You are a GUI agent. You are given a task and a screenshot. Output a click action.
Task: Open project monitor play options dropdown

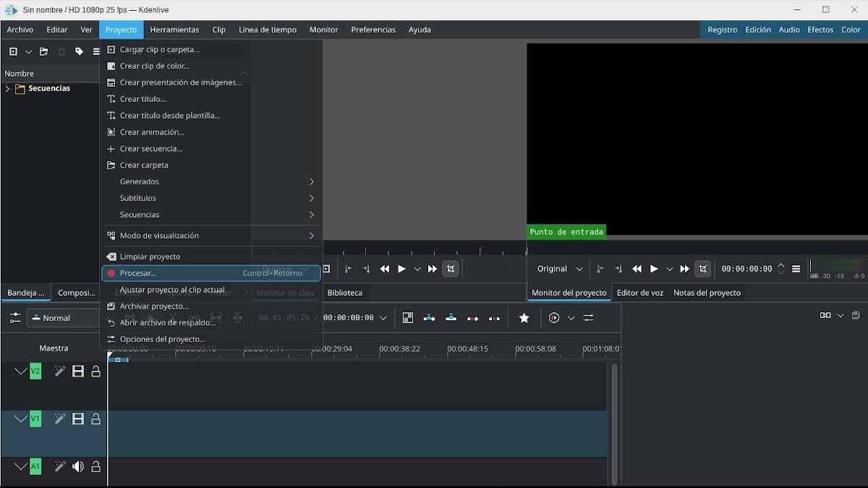pyautogui.click(x=669, y=269)
